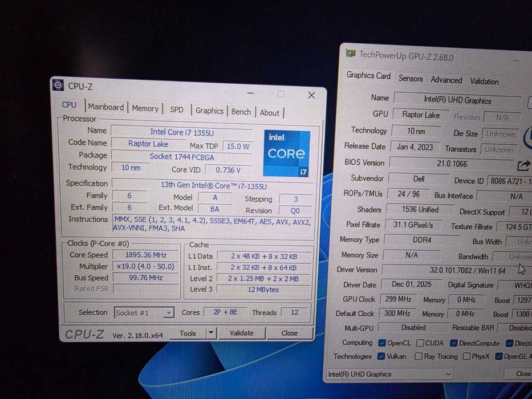
Task: Click the CPU-Z Technology value 10 nm
Action: 130,168
